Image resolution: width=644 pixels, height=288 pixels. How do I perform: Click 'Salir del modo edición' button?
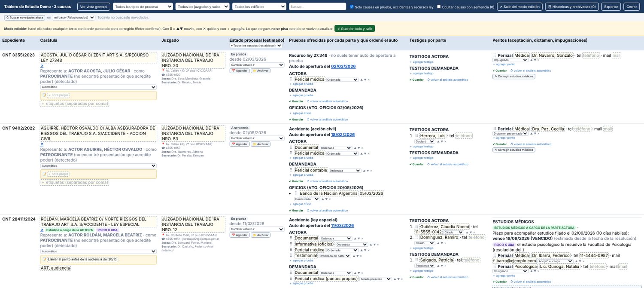[520, 7]
